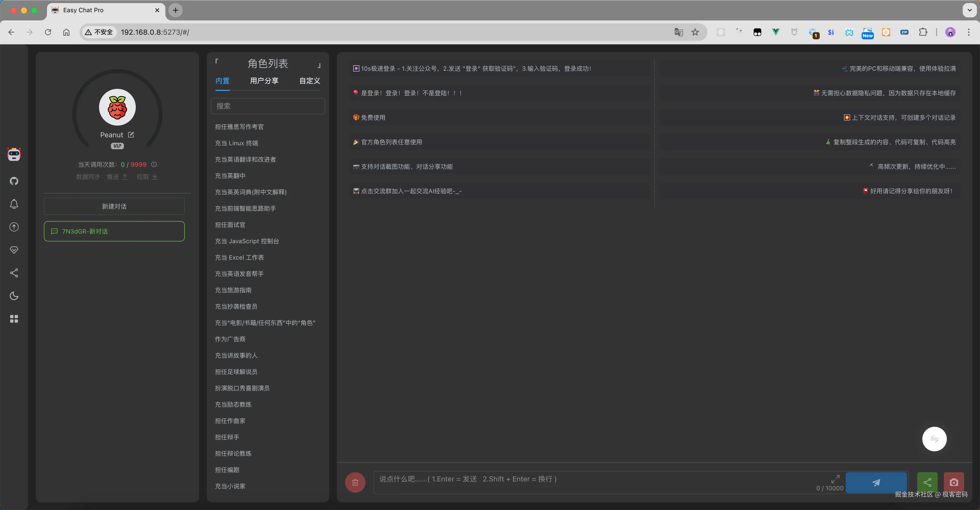Capture chat screenshot with the red camera icon
Viewport: 980px width, 510px height.
click(x=953, y=482)
